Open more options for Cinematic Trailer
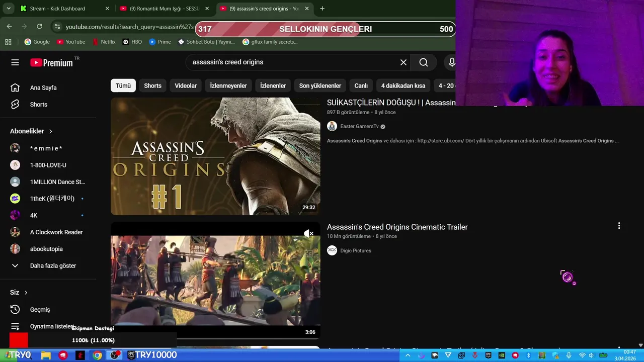644x362 pixels. [x=619, y=226]
